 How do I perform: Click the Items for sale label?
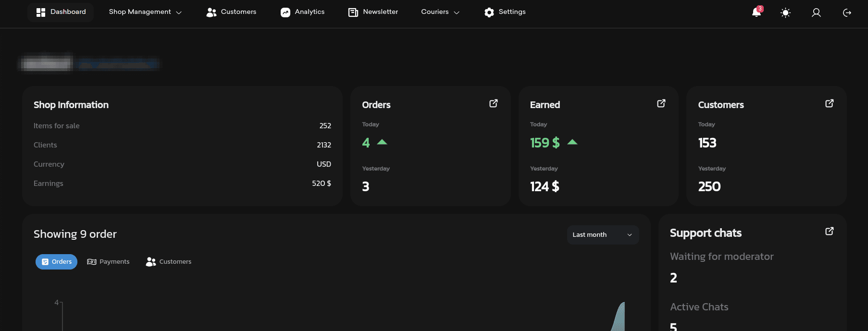[57, 126]
